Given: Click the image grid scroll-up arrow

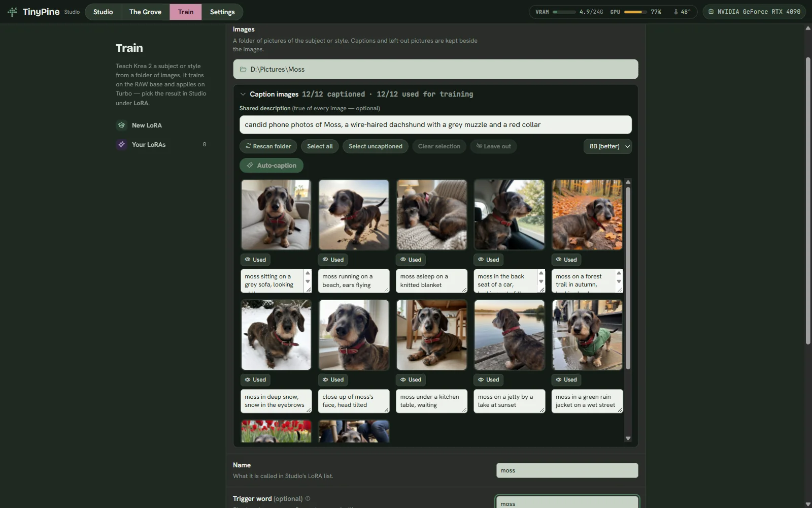Looking at the screenshot, I should [628, 182].
